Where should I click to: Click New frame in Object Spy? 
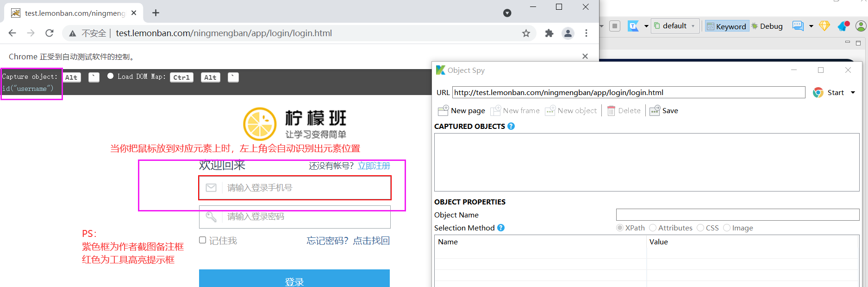coord(515,110)
